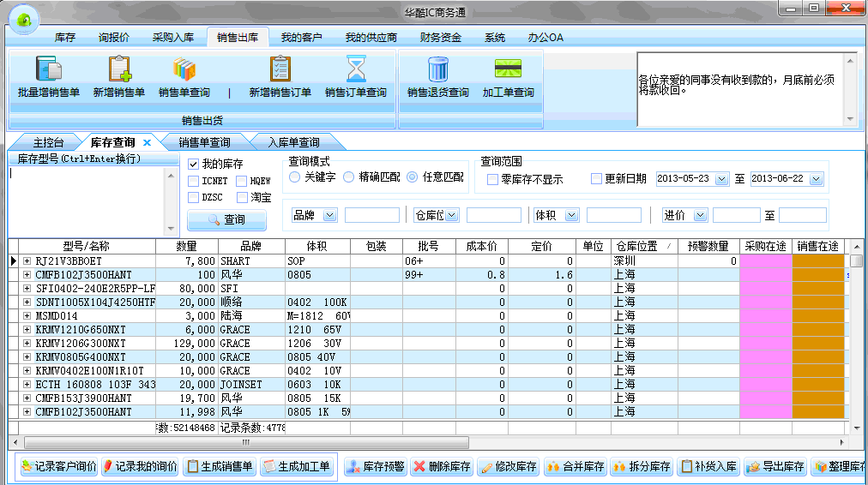Click the brand filter text field
This screenshot has width=868, height=485.
[372, 215]
